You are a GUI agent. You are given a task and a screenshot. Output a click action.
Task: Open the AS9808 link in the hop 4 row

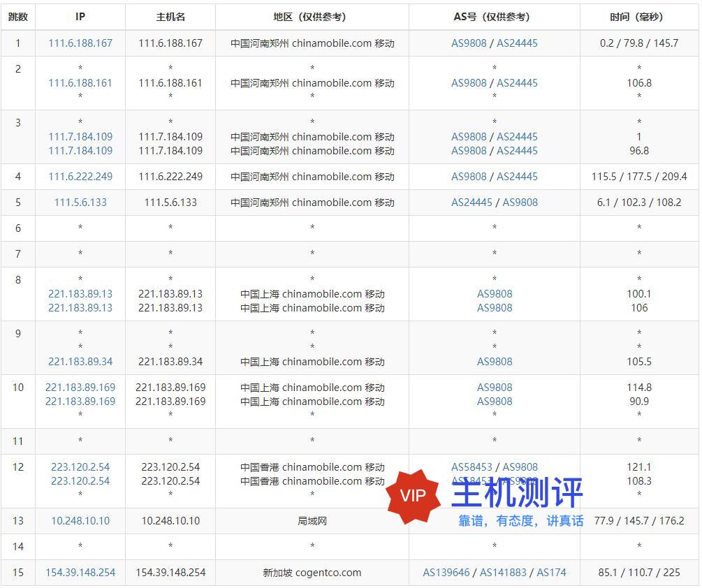(469, 176)
